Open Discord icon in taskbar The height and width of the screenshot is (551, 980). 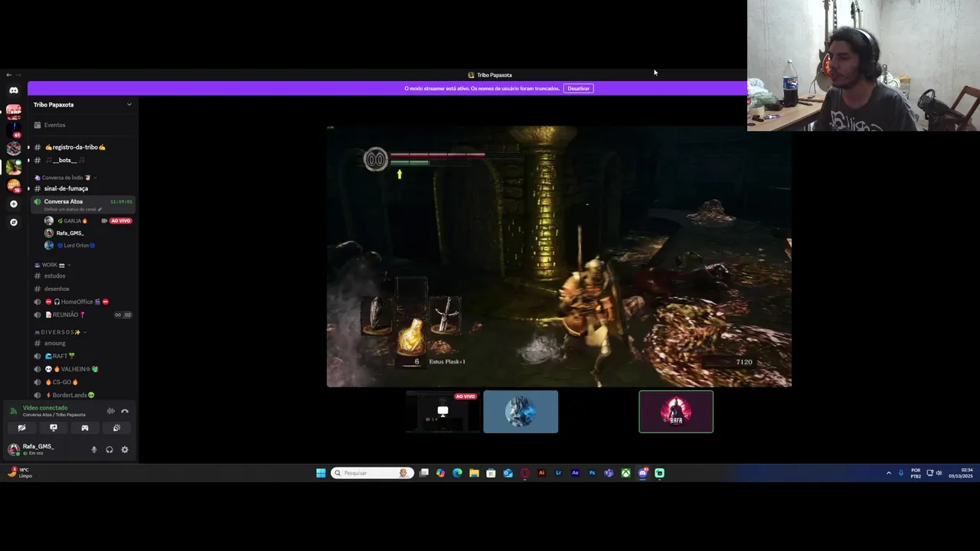(x=642, y=473)
